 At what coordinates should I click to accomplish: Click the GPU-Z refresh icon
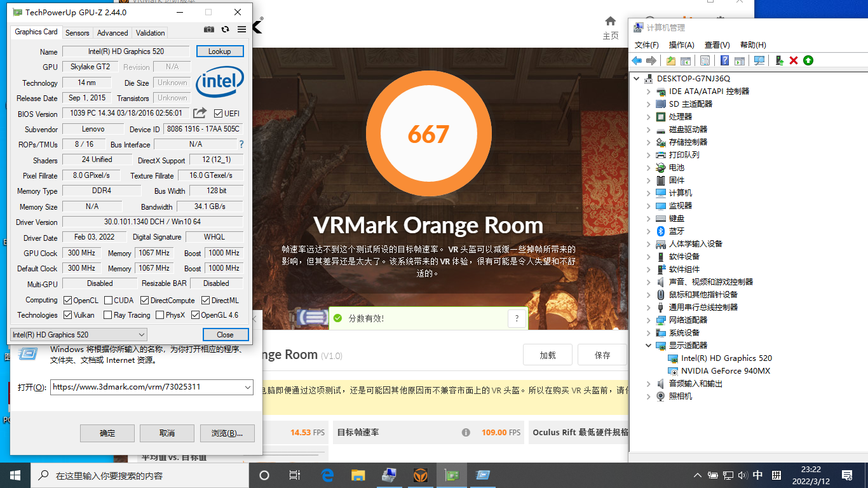coord(225,29)
